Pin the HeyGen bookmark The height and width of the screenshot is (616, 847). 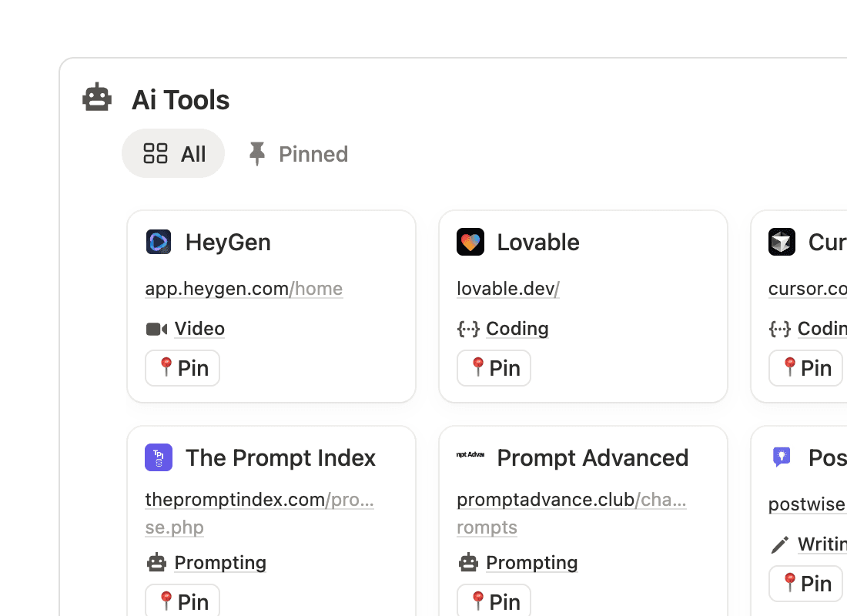pyautogui.click(x=182, y=368)
